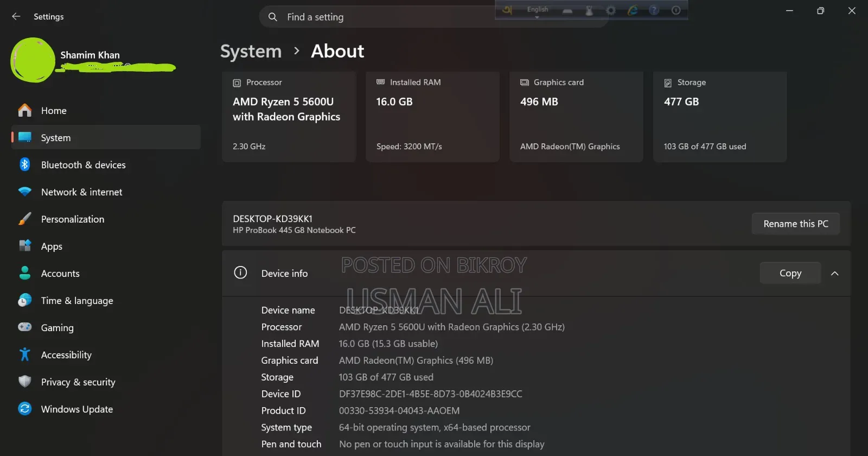Open Accessibility settings
This screenshot has height=456, width=868.
(106, 354)
